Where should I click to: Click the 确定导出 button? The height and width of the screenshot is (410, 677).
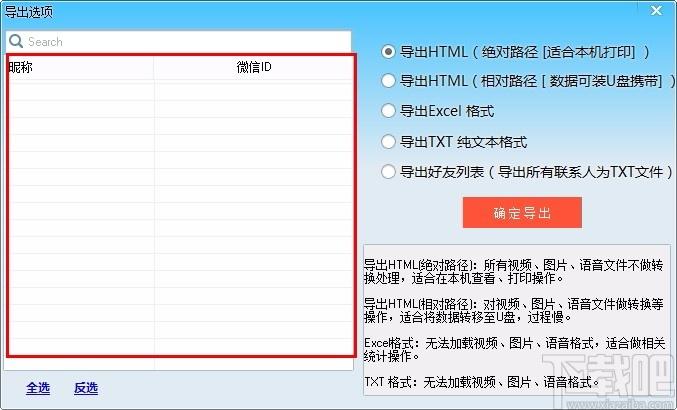(x=522, y=213)
